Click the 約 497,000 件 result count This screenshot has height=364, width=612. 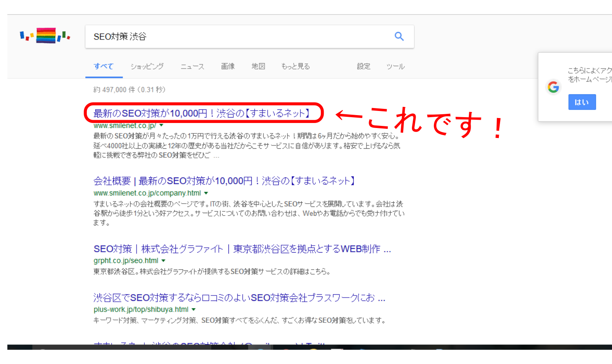[129, 90]
